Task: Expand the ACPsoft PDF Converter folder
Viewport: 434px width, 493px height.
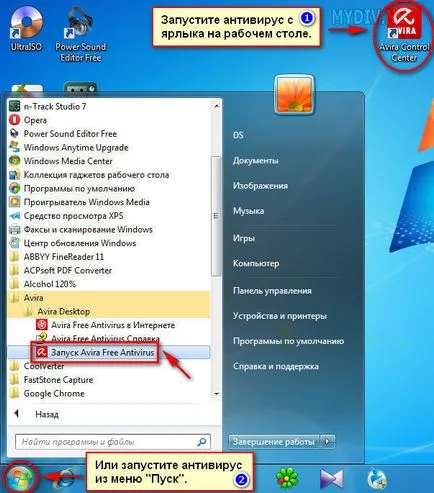Action: [67, 270]
